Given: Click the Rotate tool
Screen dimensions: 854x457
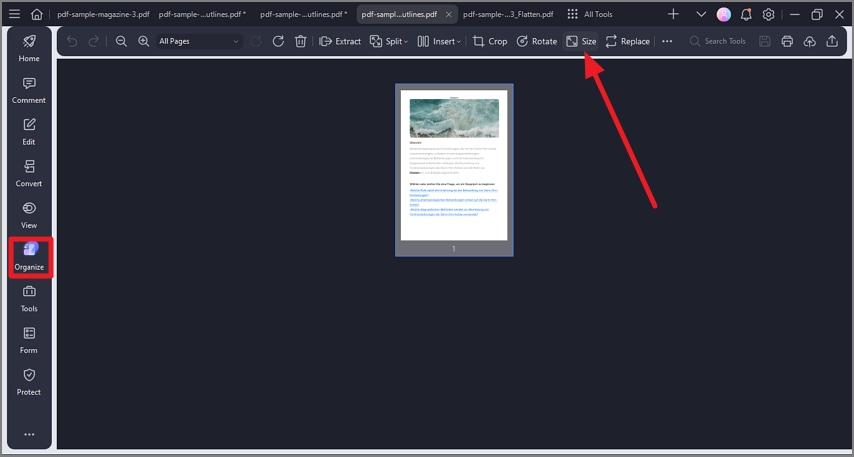Looking at the screenshot, I should pos(536,41).
